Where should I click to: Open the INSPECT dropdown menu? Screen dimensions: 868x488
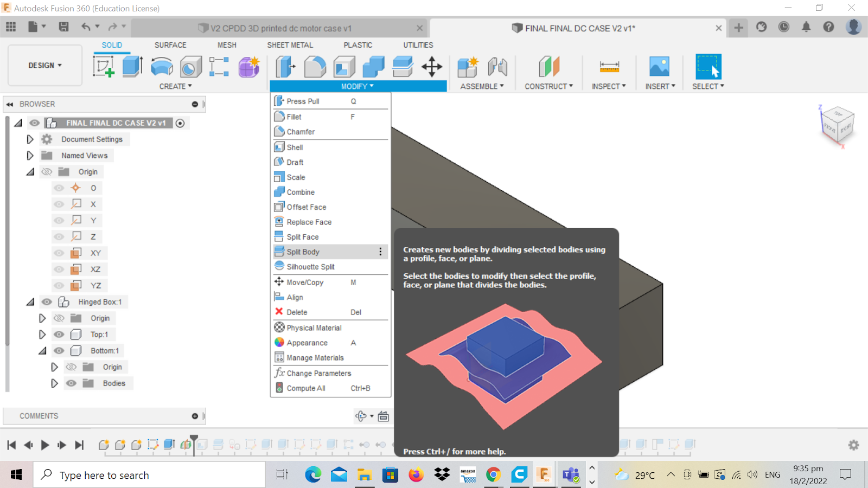[609, 86]
